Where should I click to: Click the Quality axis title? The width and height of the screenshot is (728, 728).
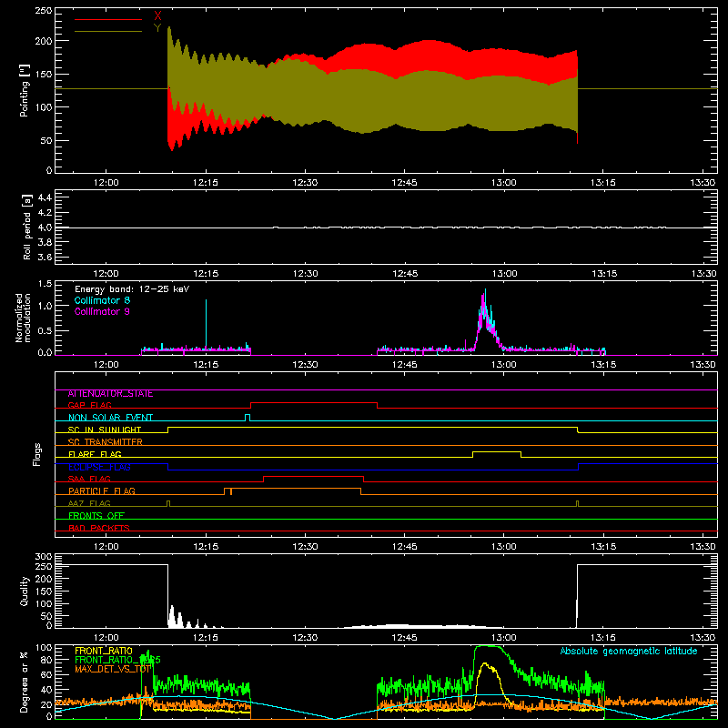25,591
